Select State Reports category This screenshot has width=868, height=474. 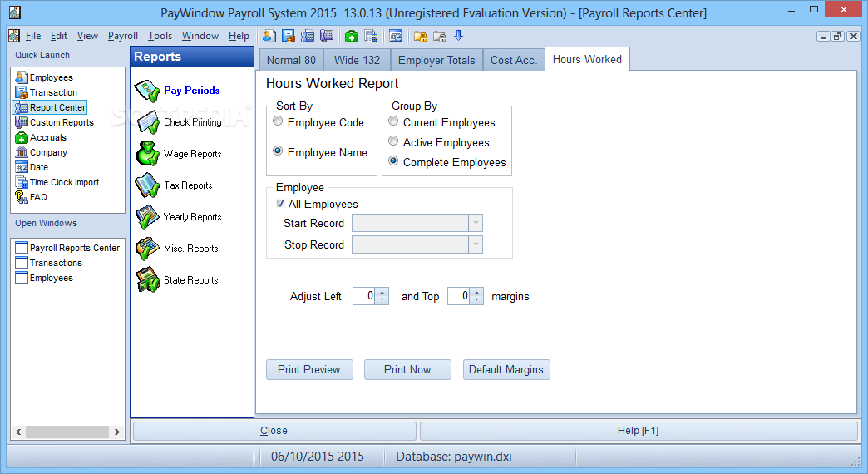[x=177, y=279]
